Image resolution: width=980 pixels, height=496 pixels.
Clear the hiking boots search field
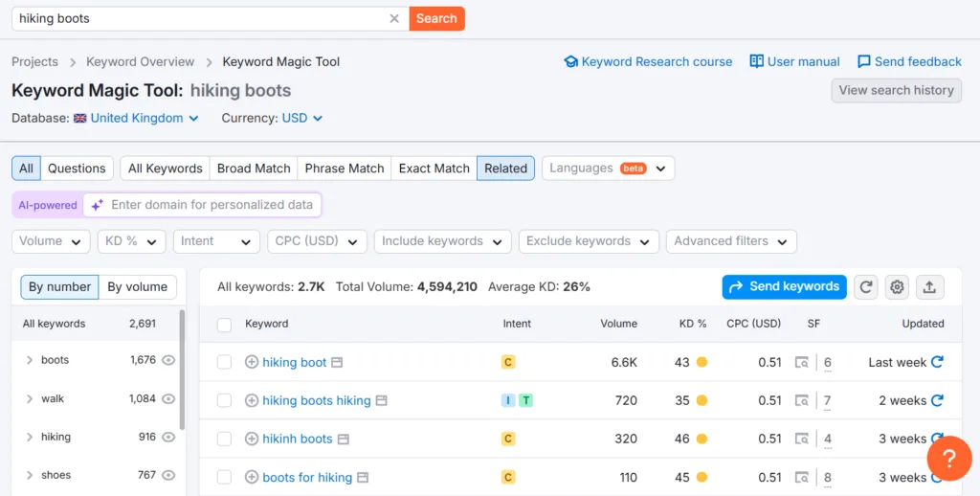(394, 19)
